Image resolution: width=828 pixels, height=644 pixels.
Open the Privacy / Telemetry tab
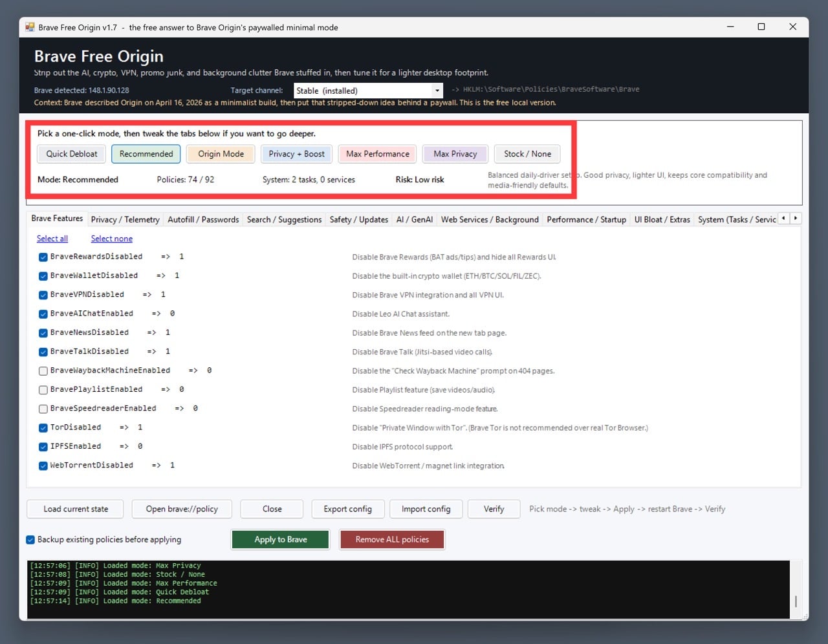(x=125, y=220)
